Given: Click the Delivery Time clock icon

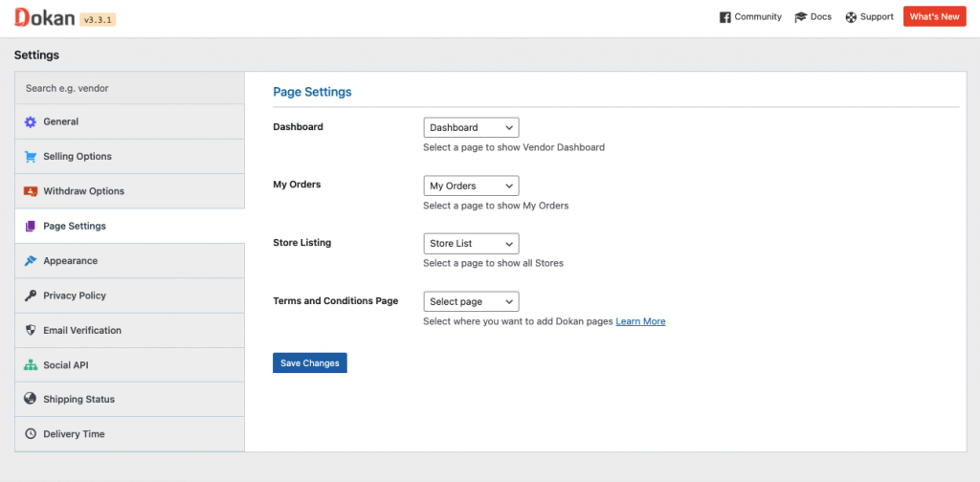Looking at the screenshot, I should click(31, 433).
